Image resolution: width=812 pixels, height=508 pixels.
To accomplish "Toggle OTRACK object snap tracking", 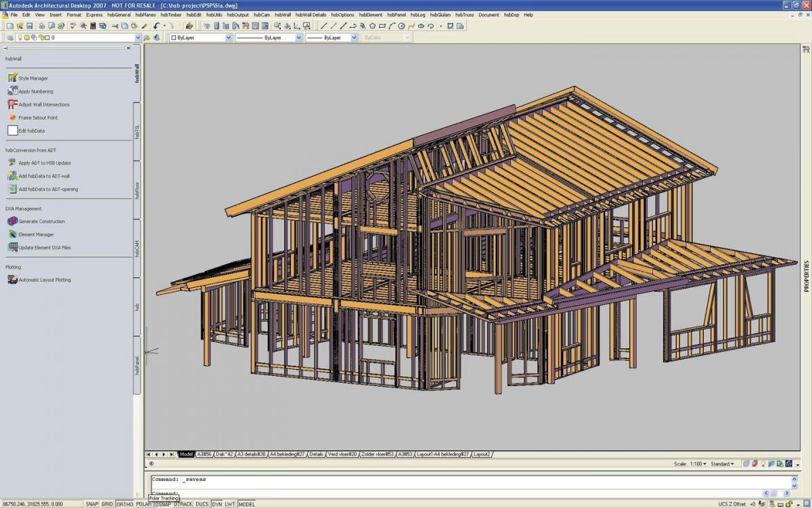I will click(183, 504).
